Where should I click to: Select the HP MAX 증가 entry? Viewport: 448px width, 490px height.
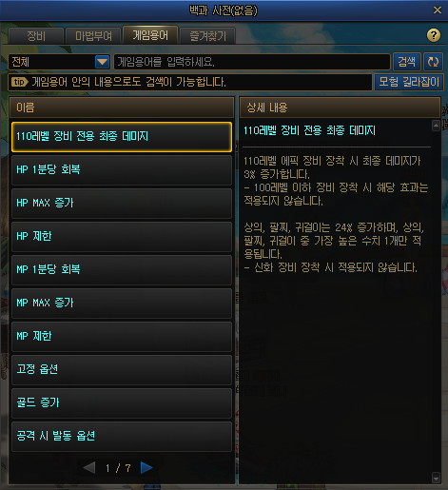click(122, 204)
